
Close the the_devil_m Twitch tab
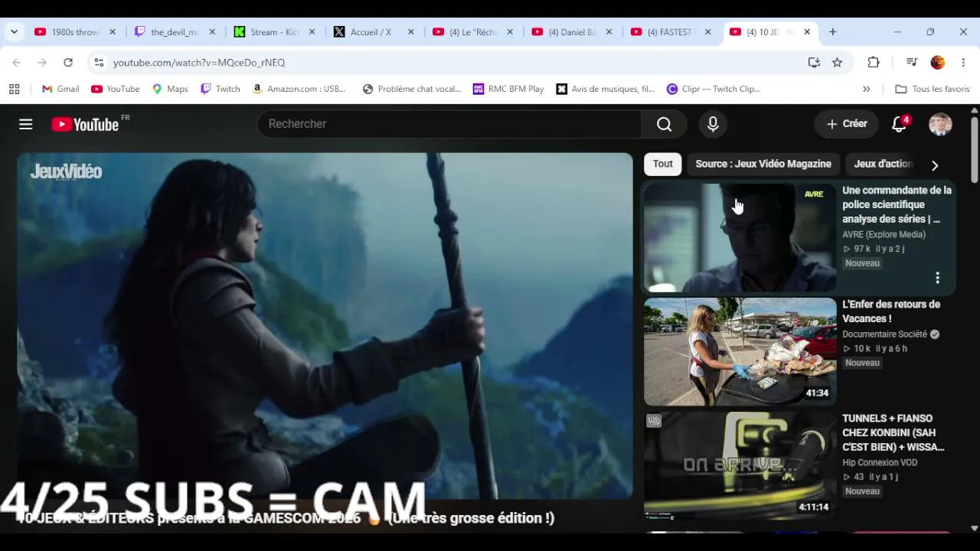(x=212, y=32)
